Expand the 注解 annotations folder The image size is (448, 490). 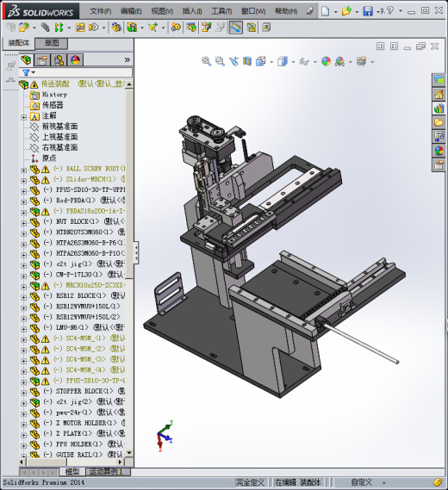click(23, 117)
